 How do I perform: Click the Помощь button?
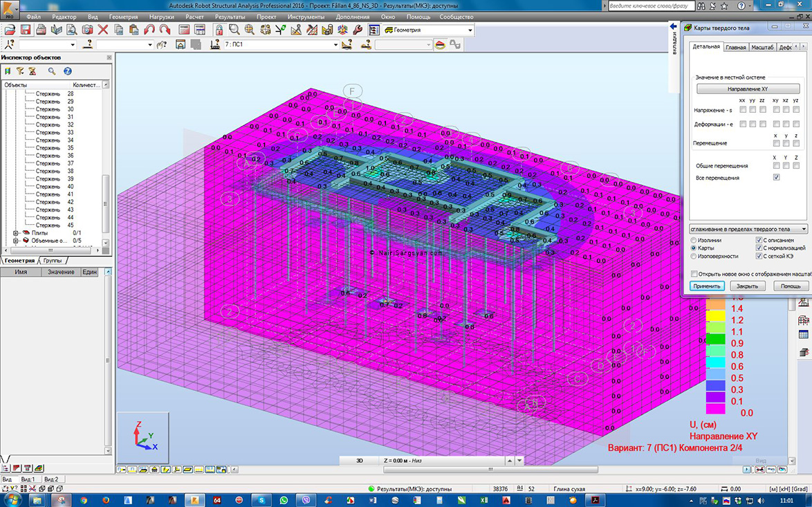791,286
